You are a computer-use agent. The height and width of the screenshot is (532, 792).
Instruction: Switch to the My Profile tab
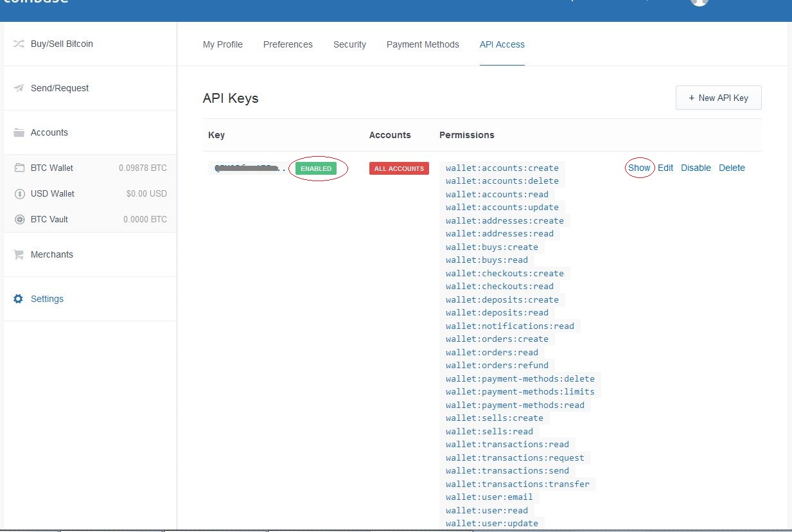(223, 44)
